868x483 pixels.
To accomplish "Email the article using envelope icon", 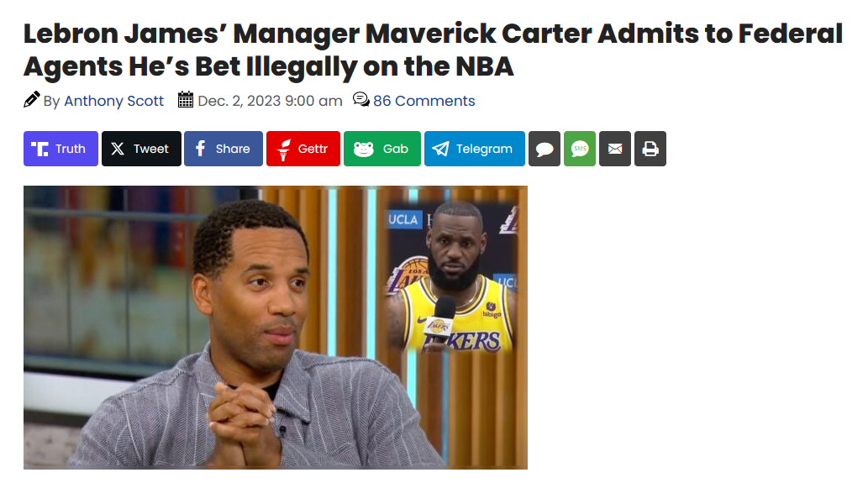I will pos(615,149).
